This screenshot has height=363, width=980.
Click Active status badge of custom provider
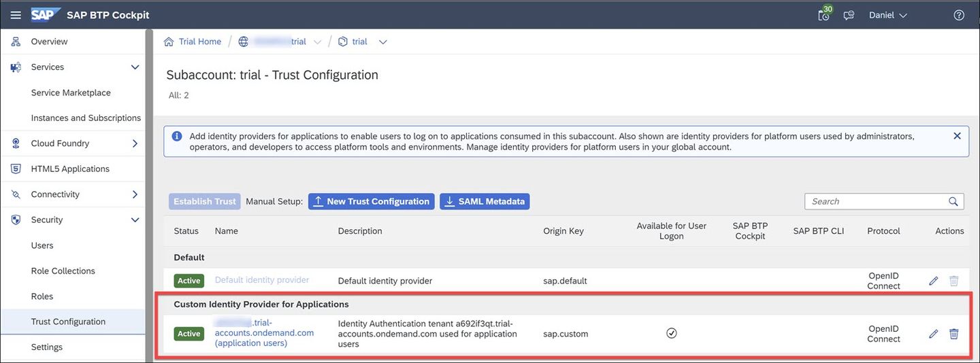point(189,334)
